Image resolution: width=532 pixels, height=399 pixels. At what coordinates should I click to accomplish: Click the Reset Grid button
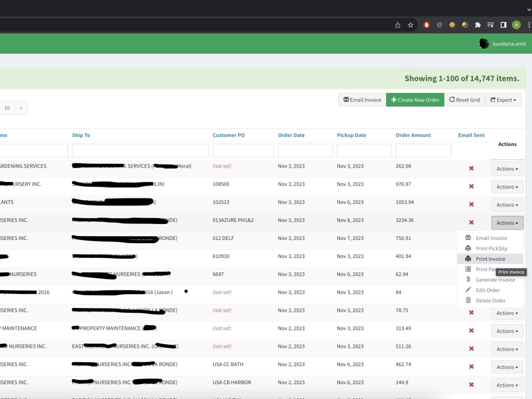(464, 100)
